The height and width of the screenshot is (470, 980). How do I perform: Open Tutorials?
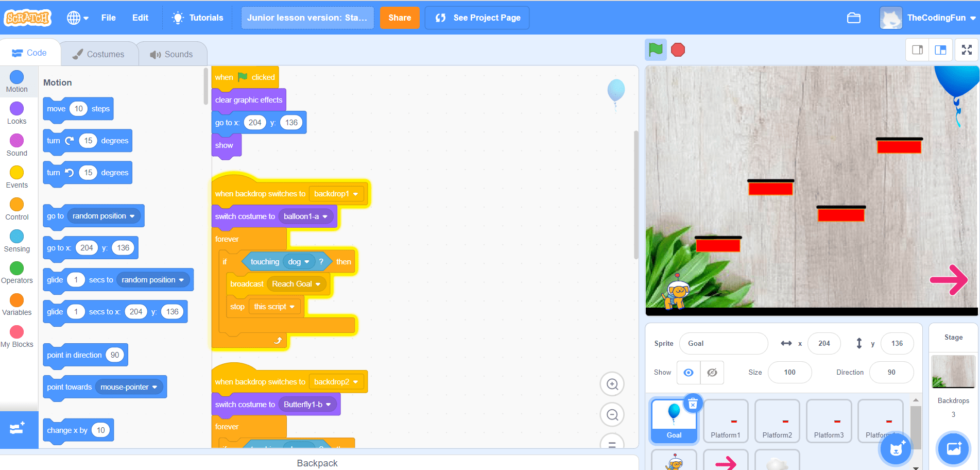click(x=198, y=18)
